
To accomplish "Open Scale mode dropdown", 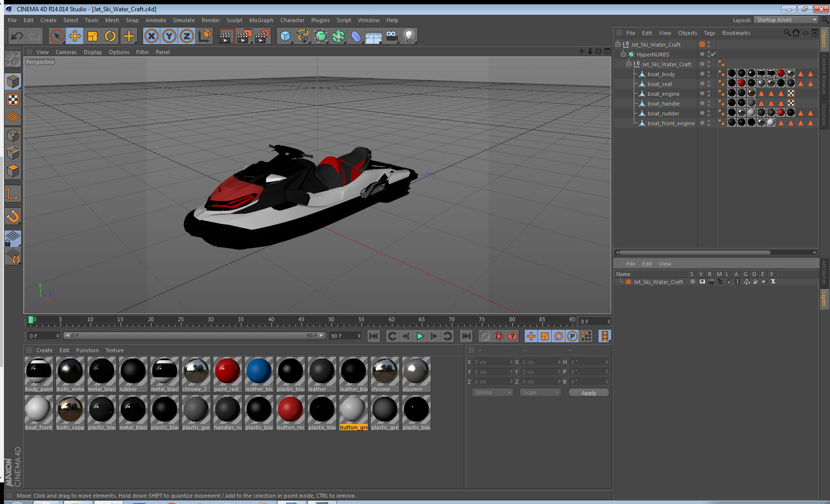I will pos(540,392).
